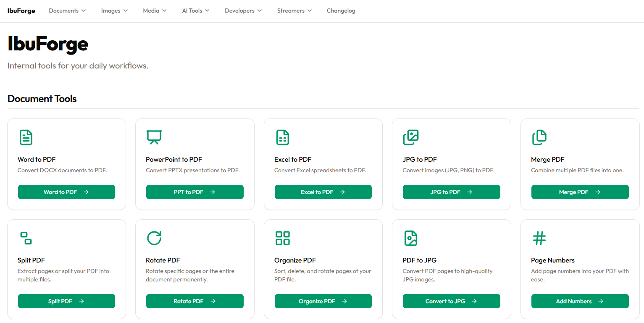Image resolution: width=644 pixels, height=323 pixels.
Task: Click the Page Numbers hash icon
Action: point(539,238)
